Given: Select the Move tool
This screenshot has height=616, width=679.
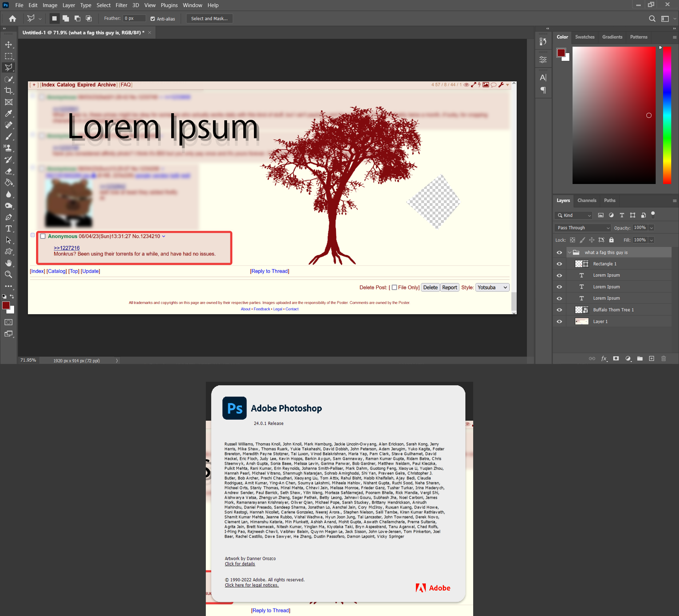Looking at the screenshot, I should [8, 45].
